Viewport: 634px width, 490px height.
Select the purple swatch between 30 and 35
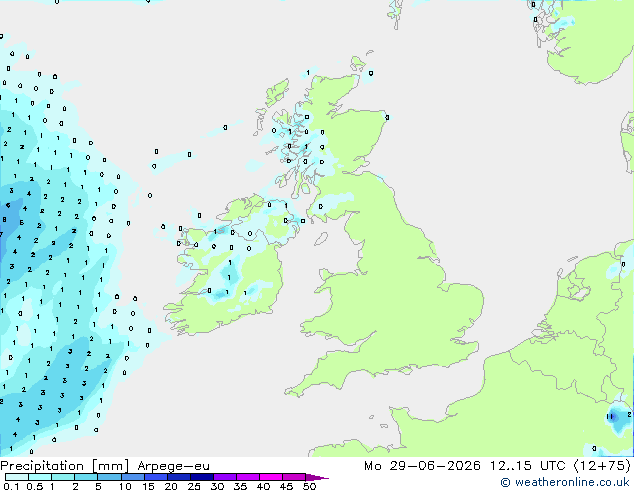224,477
